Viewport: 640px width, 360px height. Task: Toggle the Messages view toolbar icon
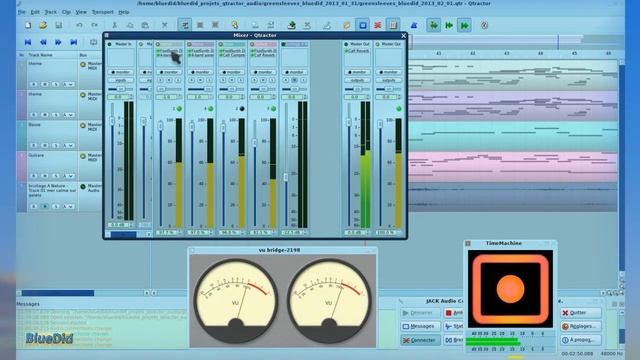click(362, 25)
